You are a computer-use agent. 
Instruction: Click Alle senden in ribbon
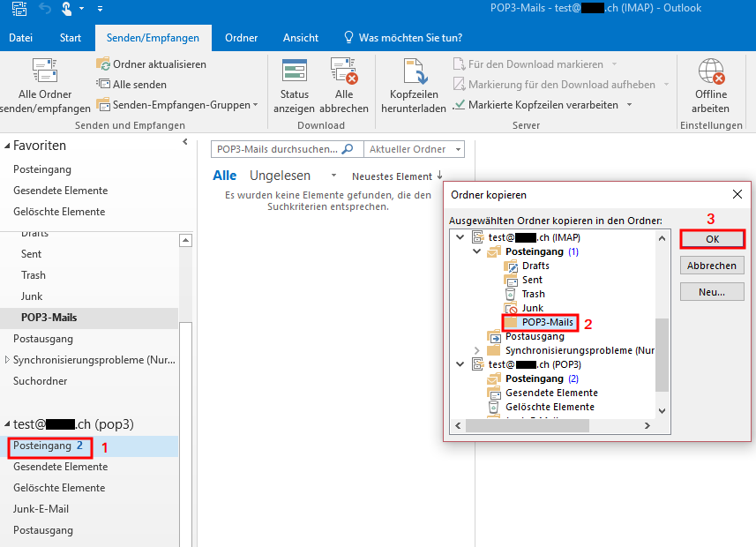(131, 85)
